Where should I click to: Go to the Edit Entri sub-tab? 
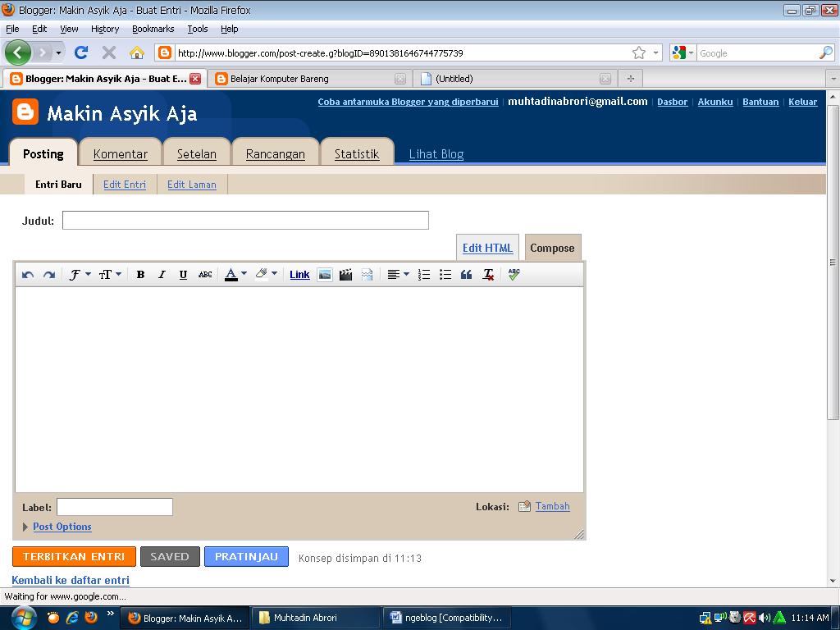click(125, 185)
